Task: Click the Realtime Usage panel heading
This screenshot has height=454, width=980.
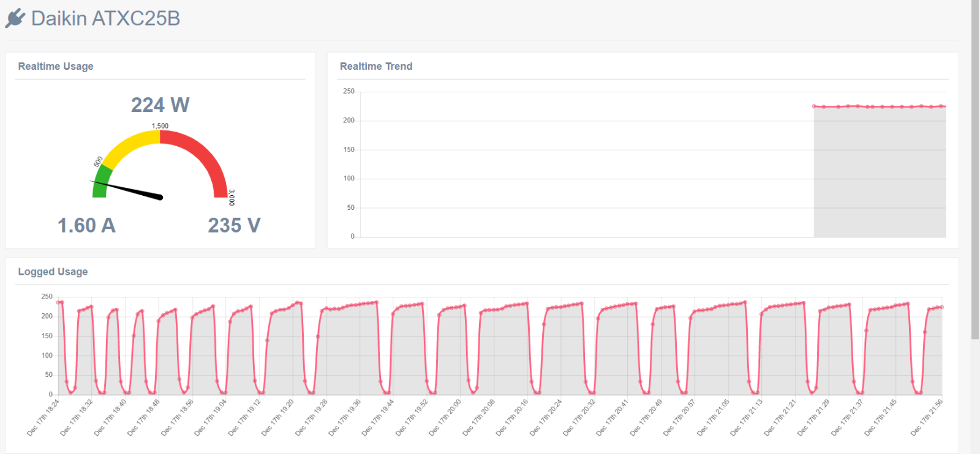Action: click(56, 66)
